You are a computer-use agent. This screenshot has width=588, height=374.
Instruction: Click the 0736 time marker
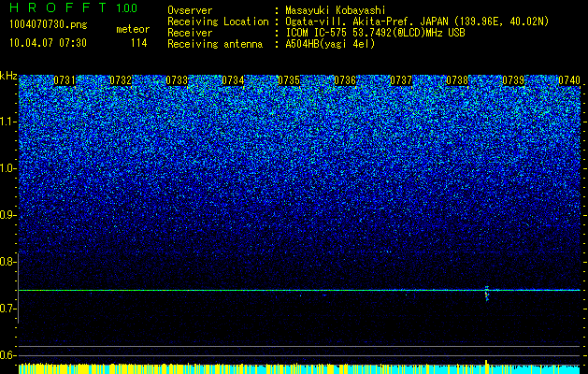tap(345, 80)
